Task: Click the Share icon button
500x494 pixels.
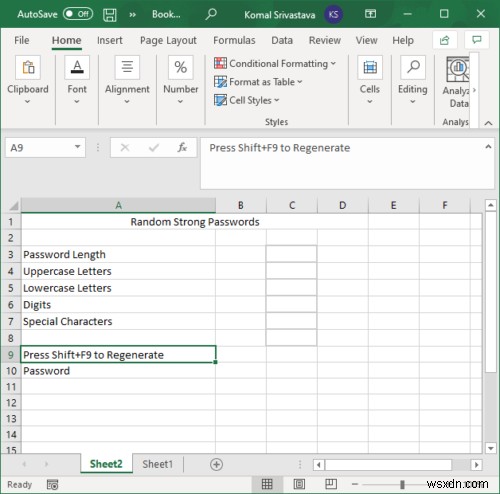Action: point(445,40)
